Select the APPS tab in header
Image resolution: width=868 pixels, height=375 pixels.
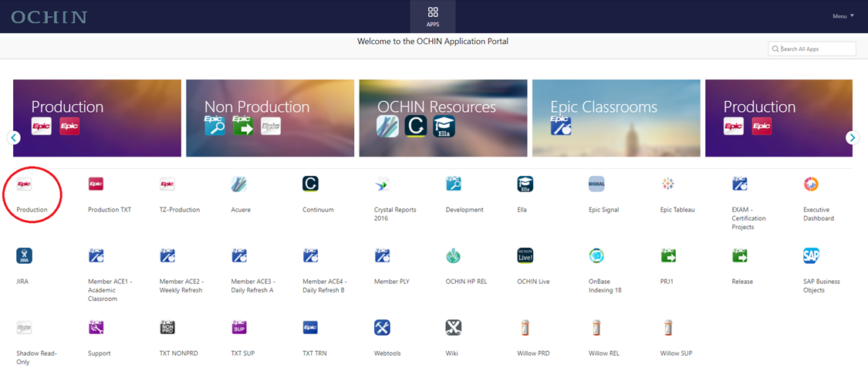(x=433, y=17)
